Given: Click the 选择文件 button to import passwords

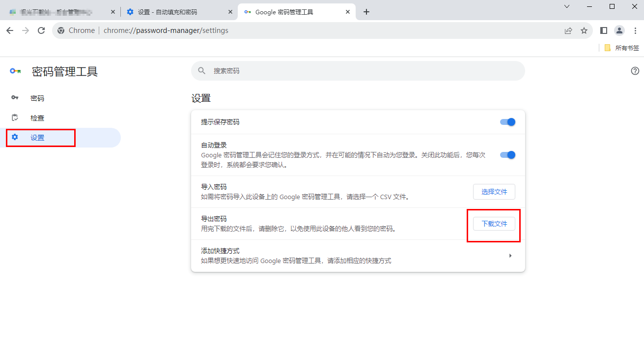Looking at the screenshot, I should point(494,192).
